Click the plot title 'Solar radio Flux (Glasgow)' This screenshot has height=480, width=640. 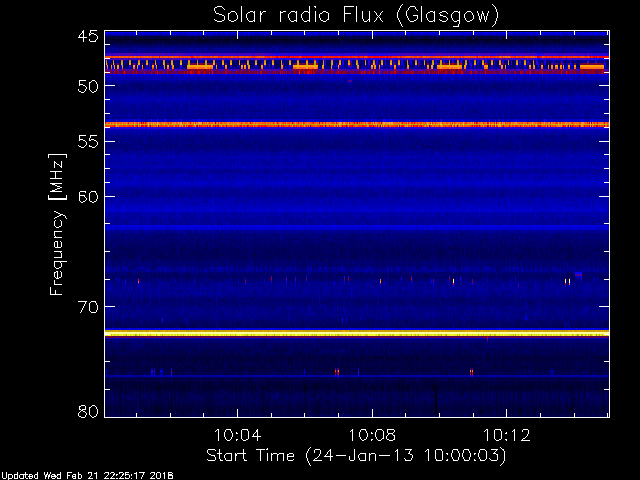(356, 14)
